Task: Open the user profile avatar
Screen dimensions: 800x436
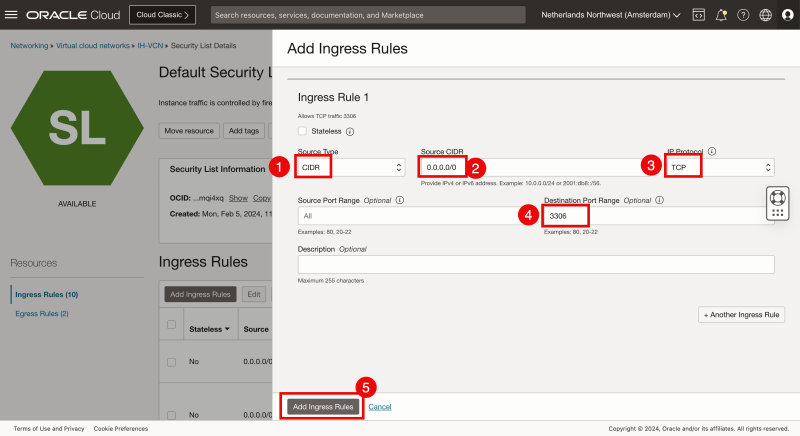Action: (787, 15)
